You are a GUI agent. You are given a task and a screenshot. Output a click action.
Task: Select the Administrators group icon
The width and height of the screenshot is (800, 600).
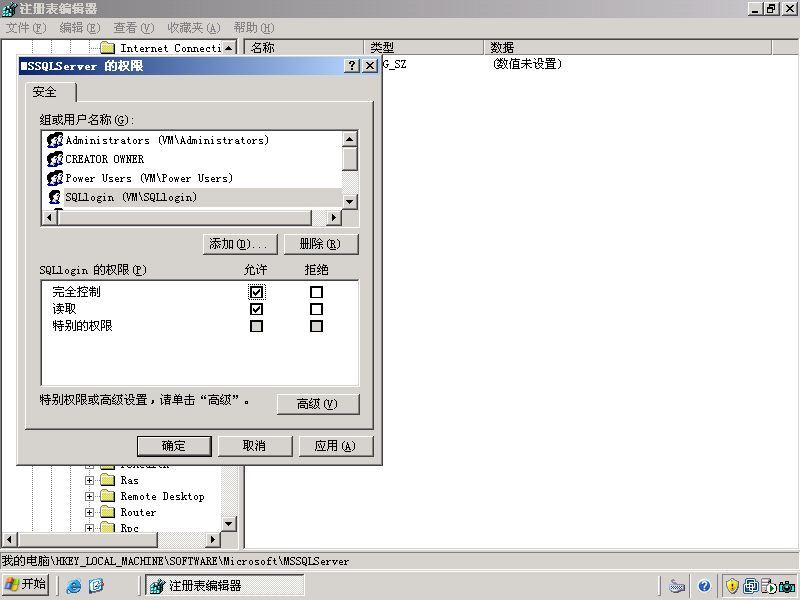click(x=55, y=140)
